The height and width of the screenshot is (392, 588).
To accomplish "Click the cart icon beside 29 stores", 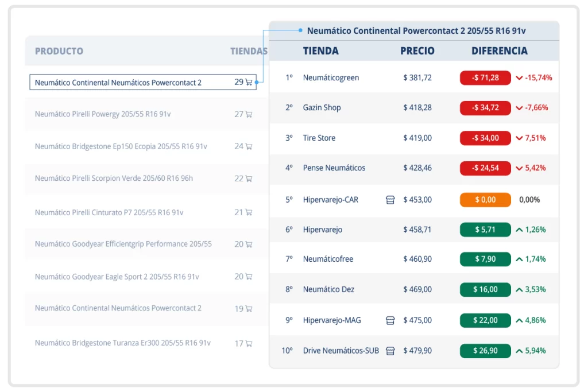I will (249, 82).
